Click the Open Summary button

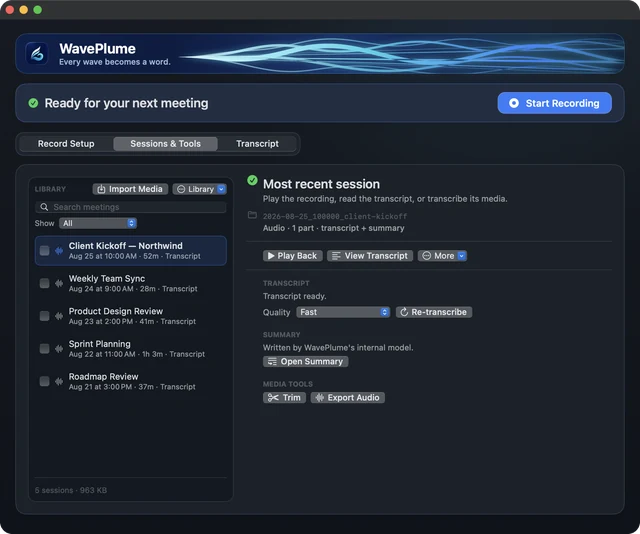point(306,362)
